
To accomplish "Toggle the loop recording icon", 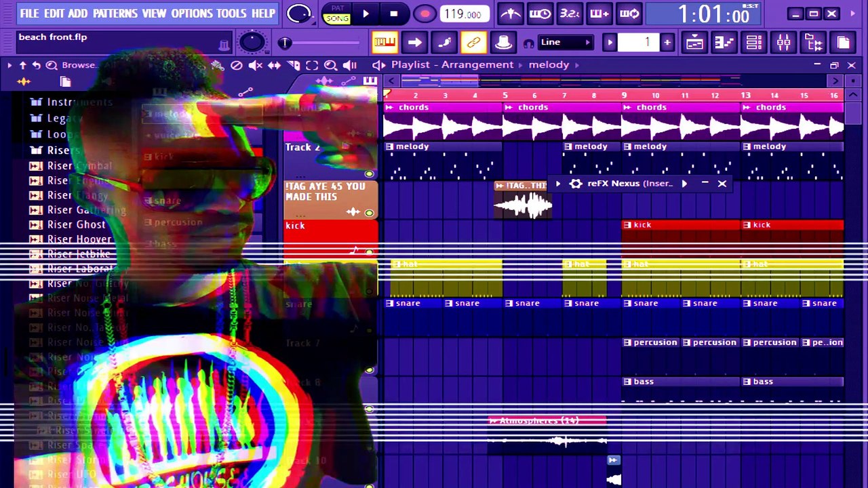I will 629,14.
